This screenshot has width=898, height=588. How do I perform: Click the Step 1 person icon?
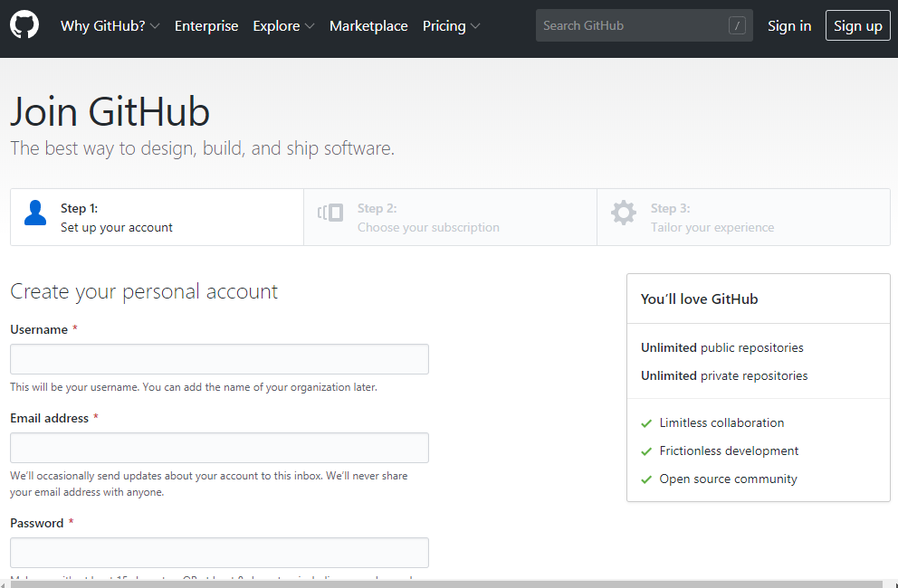35,213
